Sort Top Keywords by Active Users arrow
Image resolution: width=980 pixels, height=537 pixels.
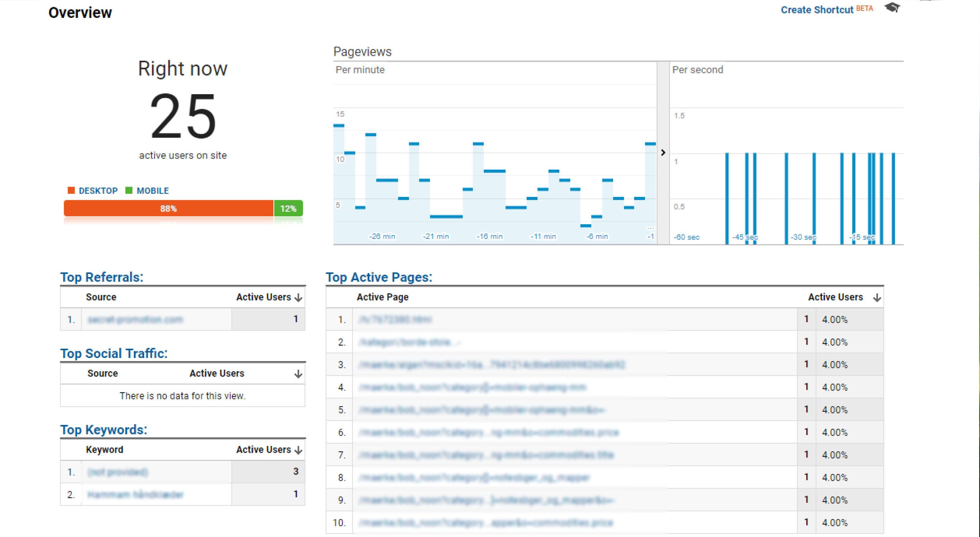point(298,450)
